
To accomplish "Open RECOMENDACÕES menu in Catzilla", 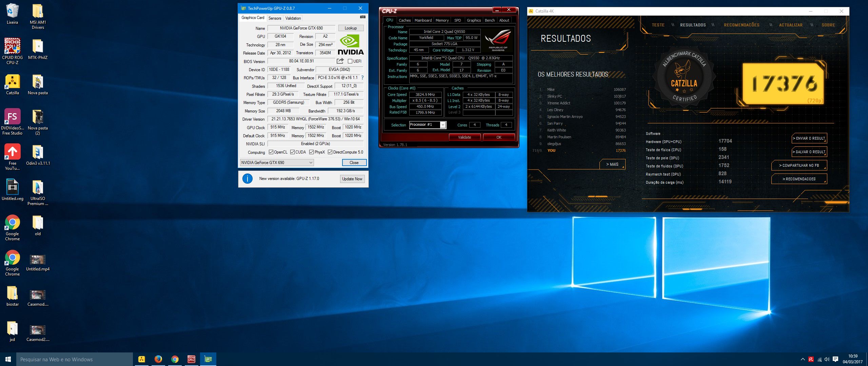I will coord(742,25).
